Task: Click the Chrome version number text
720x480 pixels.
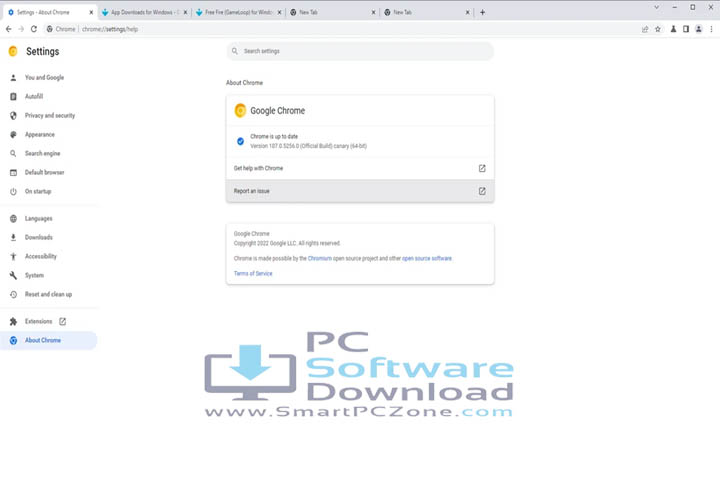Action: (308, 146)
